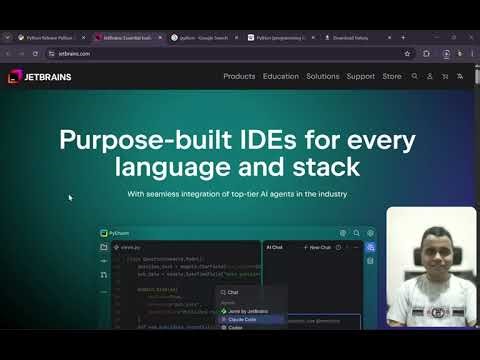
Task: Click the PyCharm search magnifier icon
Action: [356, 233]
